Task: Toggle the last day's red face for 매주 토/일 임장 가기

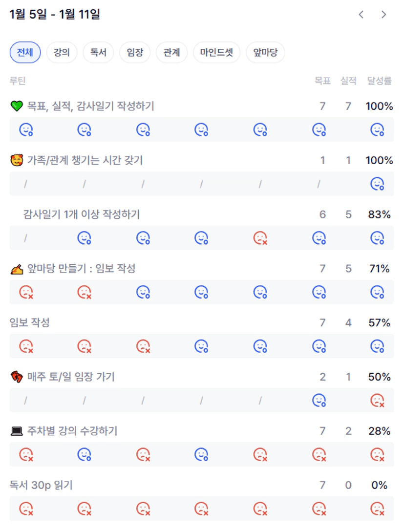Action: point(377,401)
